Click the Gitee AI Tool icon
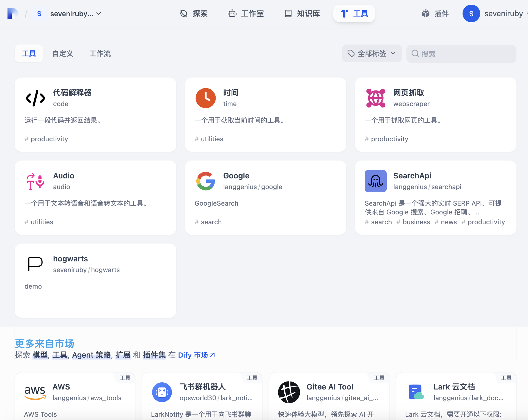This screenshot has width=528, height=420. tap(289, 392)
